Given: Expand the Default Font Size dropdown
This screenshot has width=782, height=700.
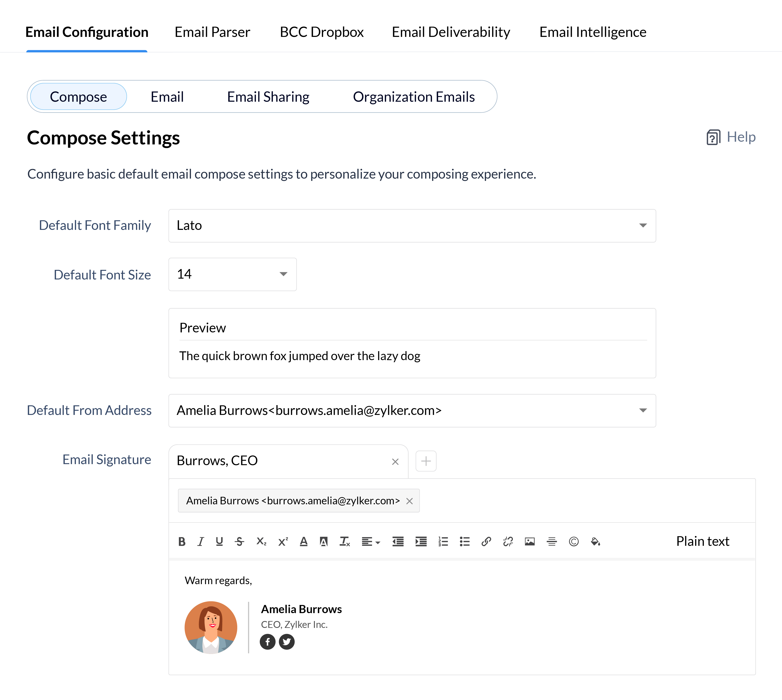Looking at the screenshot, I should click(x=232, y=274).
